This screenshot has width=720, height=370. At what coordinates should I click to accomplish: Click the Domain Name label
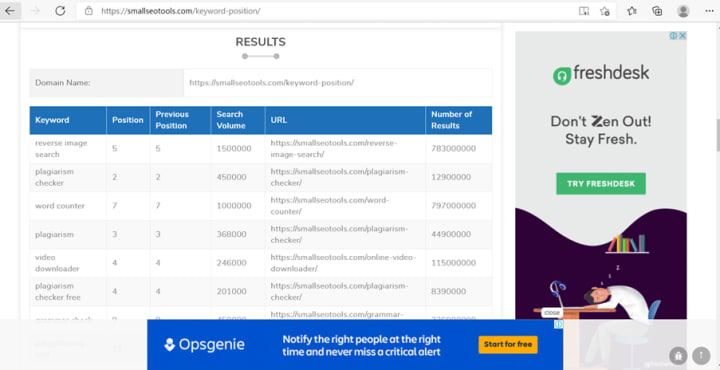click(62, 83)
